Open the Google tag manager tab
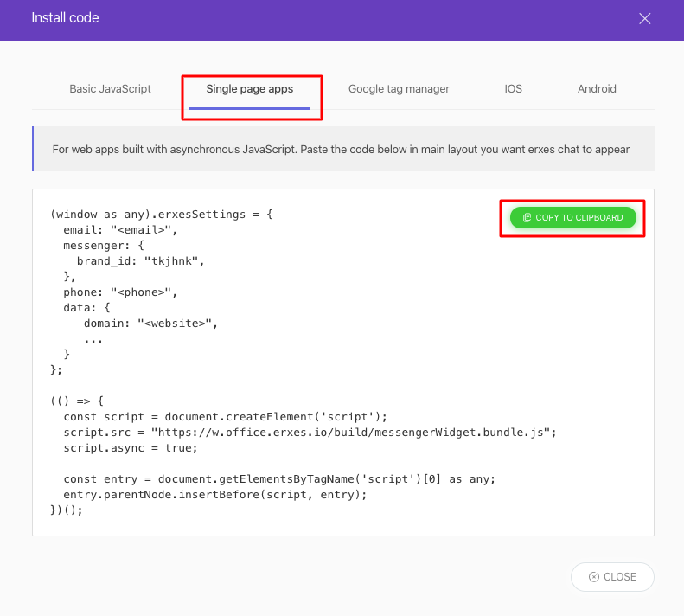 [x=399, y=89]
